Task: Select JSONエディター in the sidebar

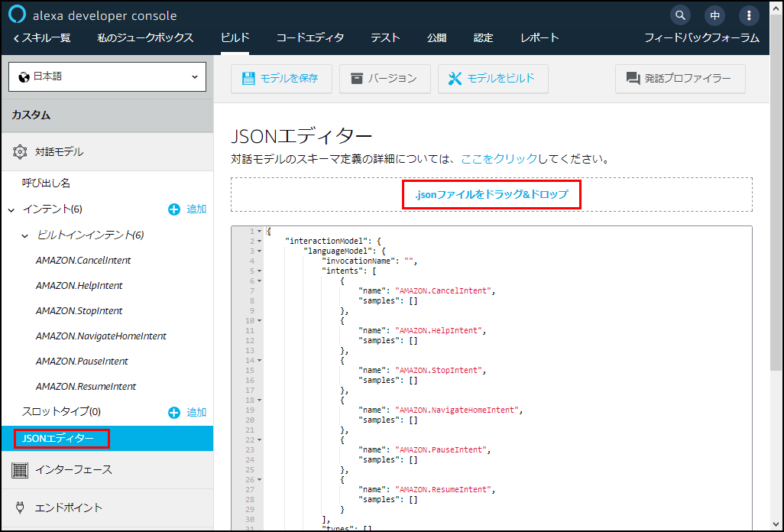Action: point(107,439)
